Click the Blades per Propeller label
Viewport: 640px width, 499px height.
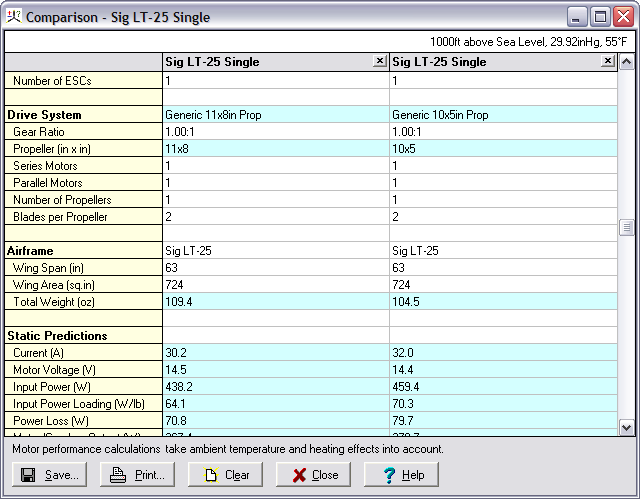click(x=60, y=217)
